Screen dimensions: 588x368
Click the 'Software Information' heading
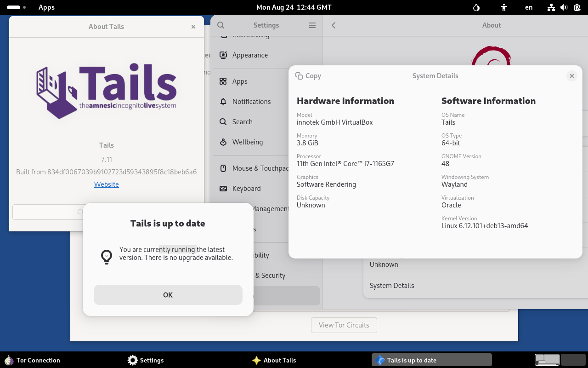click(488, 101)
